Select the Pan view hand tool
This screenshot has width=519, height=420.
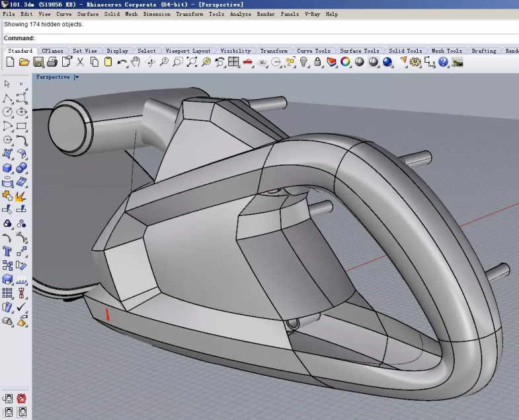click(x=136, y=62)
